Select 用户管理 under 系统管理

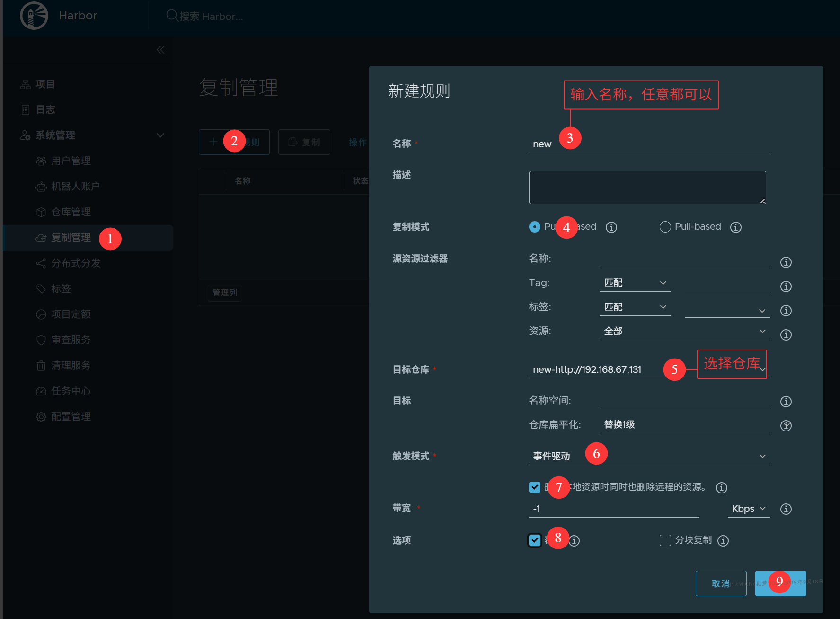(x=71, y=161)
